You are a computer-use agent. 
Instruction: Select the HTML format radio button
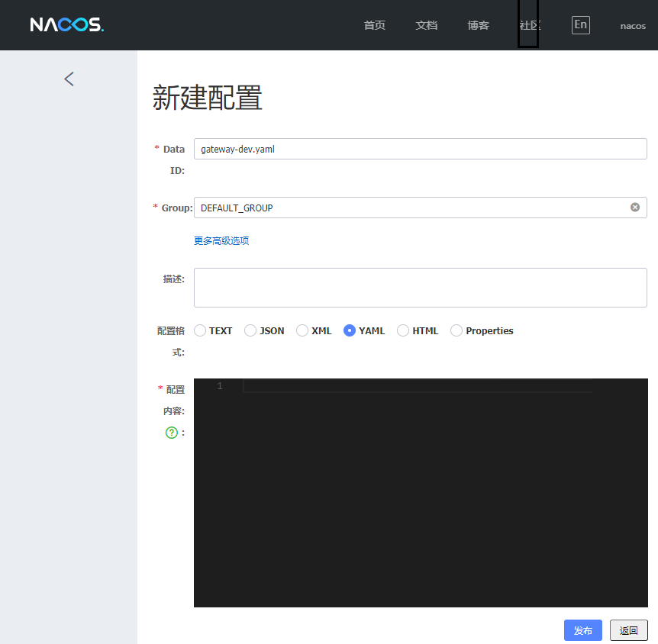(402, 330)
